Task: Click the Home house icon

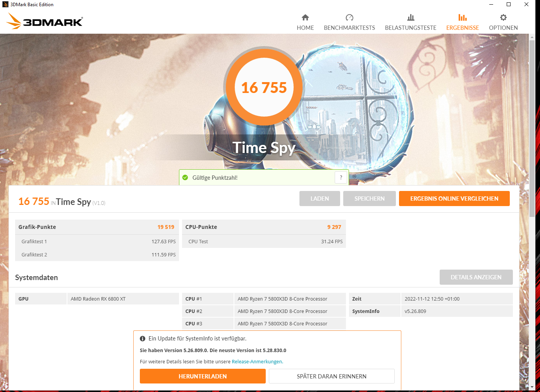Action: [305, 17]
